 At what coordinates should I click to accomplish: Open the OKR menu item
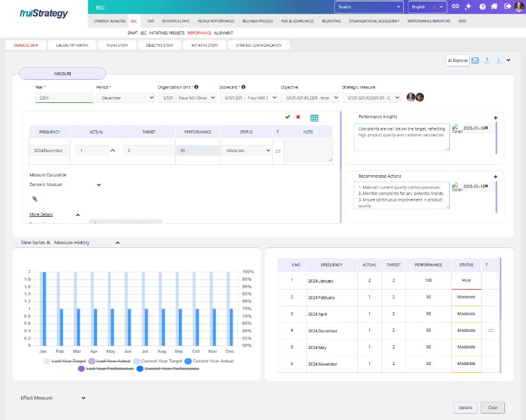[151, 21]
